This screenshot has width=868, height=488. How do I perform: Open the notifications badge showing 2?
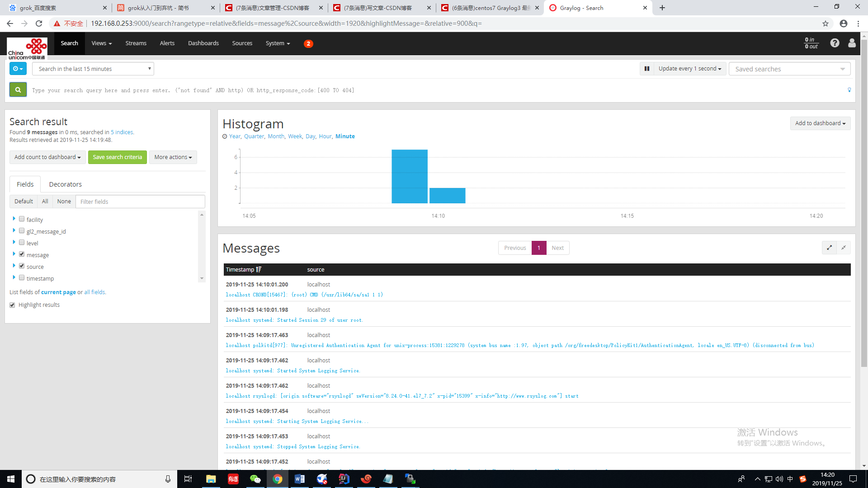[308, 43]
